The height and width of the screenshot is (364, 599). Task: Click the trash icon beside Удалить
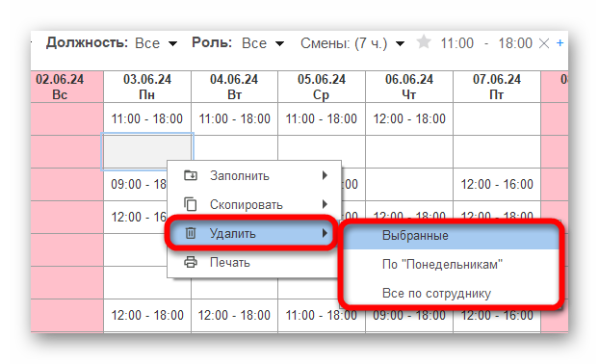click(191, 233)
